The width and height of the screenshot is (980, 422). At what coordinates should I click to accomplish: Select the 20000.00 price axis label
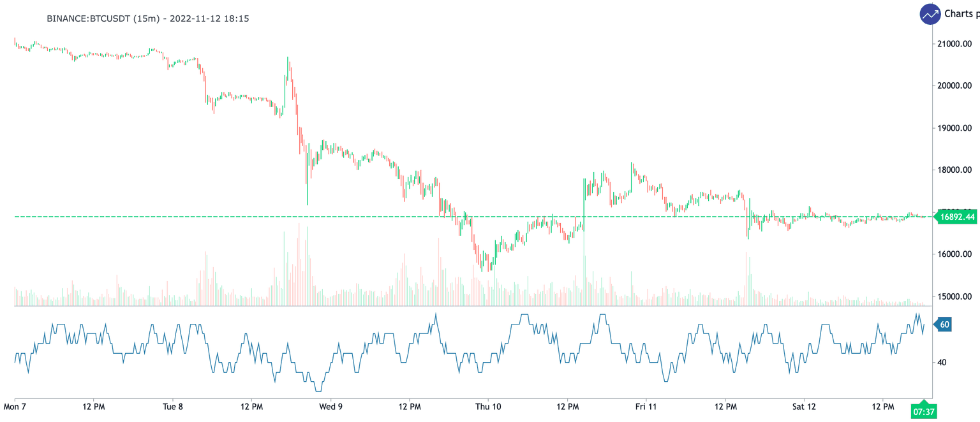coord(953,85)
